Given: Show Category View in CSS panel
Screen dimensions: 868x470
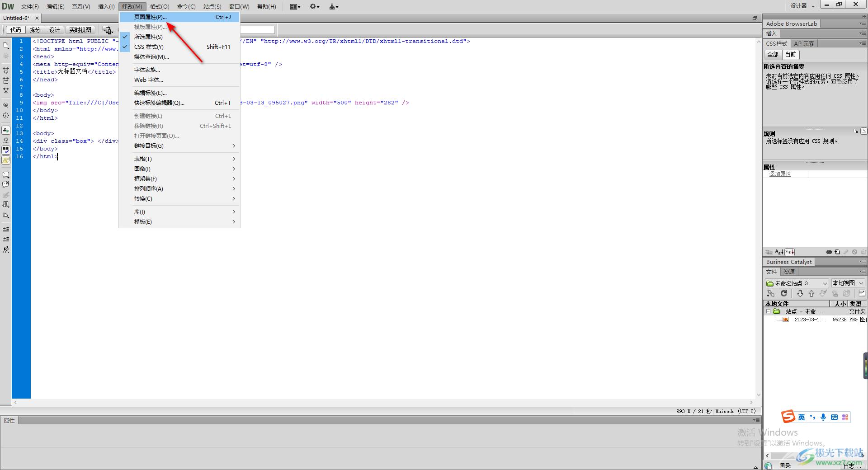Looking at the screenshot, I should 769,252.
